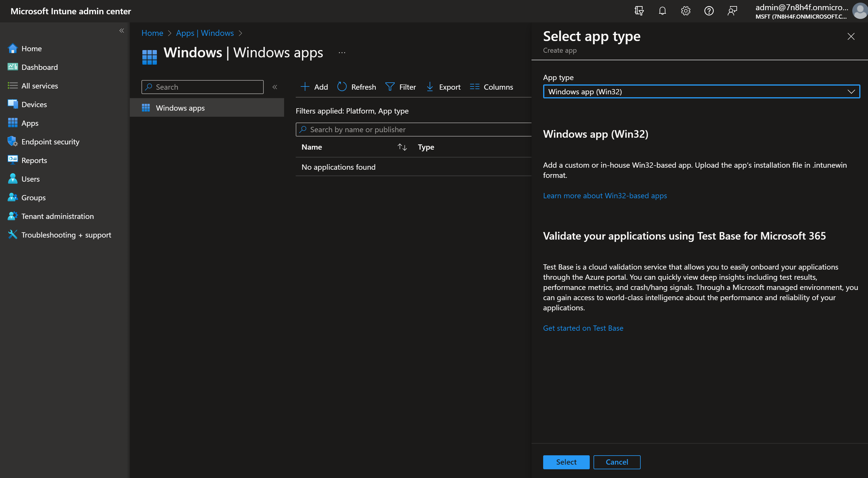Refresh the Windows apps list
The height and width of the screenshot is (478, 868).
(x=356, y=87)
